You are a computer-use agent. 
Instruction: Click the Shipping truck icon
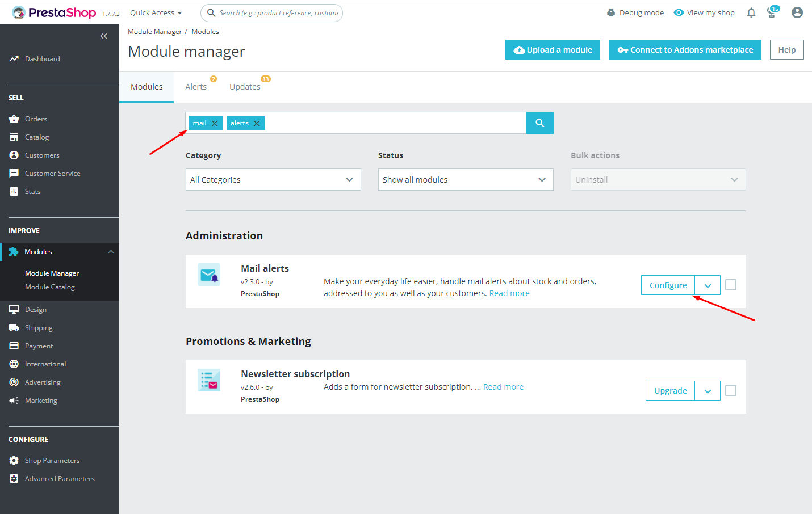pos(14,328)
